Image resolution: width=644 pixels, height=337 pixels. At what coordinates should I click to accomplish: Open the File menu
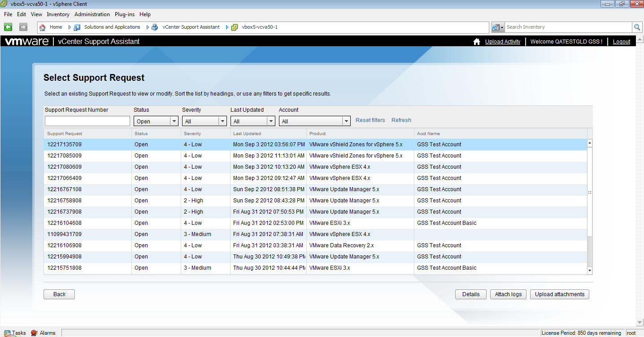8,14
